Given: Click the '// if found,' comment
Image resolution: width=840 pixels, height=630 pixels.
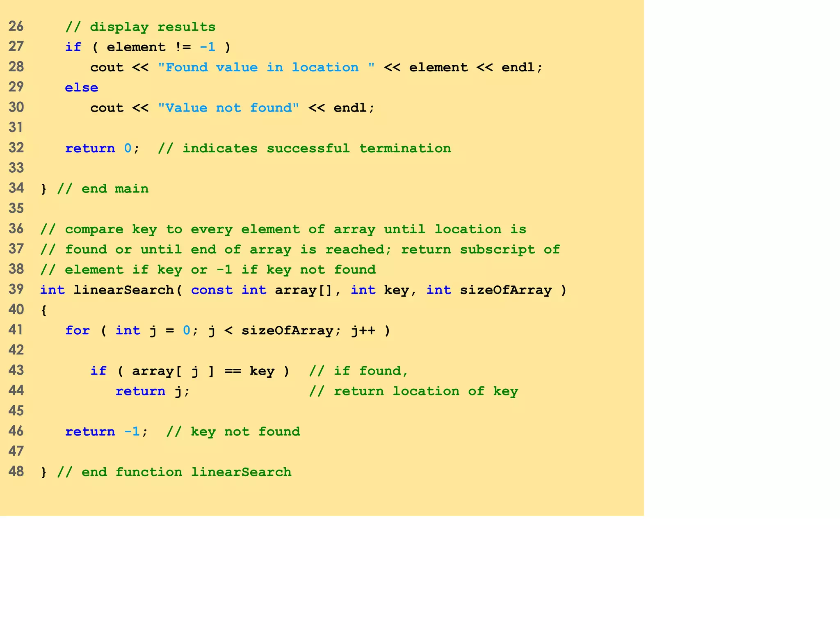Looking at the screenshot, I should (x=359, y=371).
